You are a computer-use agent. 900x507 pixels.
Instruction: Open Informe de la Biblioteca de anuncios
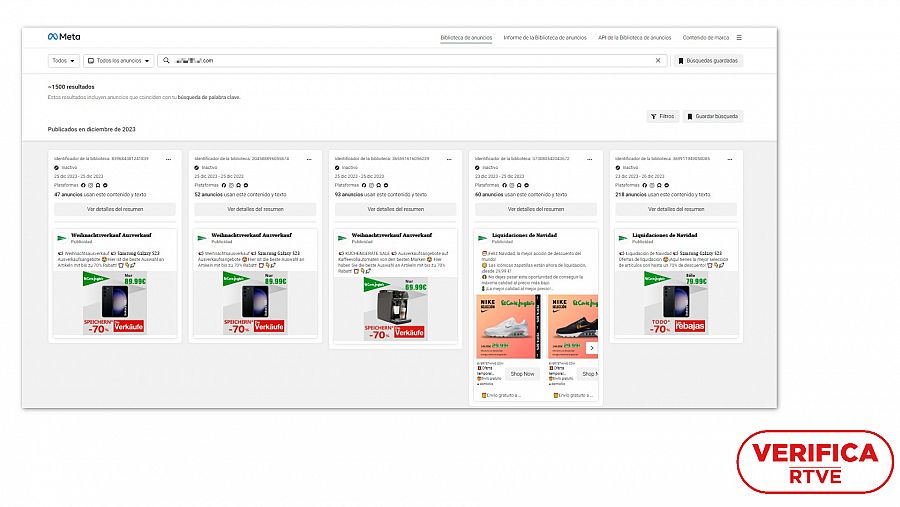[545, 37]
